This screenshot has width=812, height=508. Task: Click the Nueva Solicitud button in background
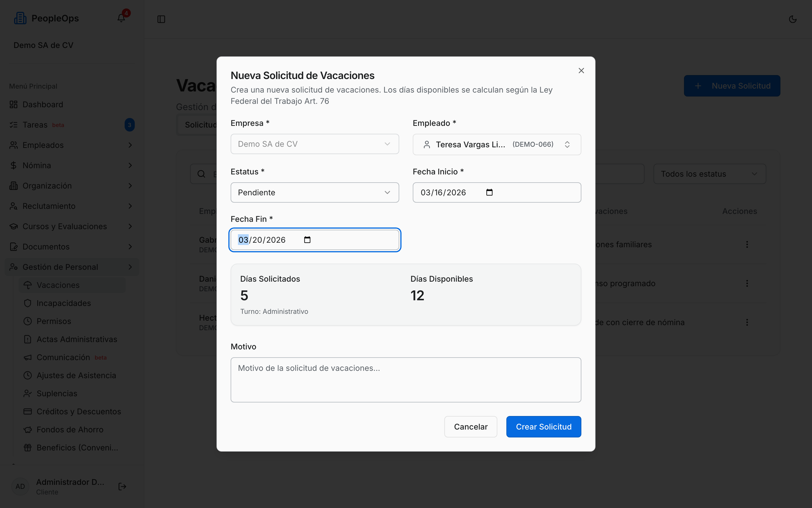pos(732,86)
